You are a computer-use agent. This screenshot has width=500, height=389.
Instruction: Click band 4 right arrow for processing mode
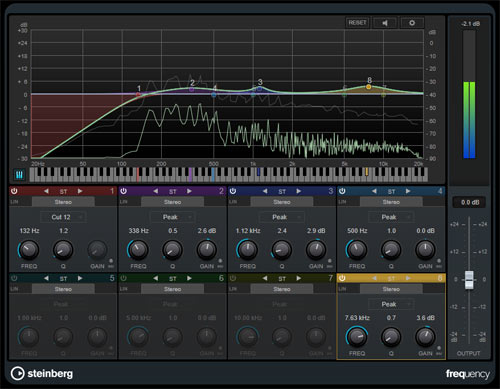(x=408, y=191)
